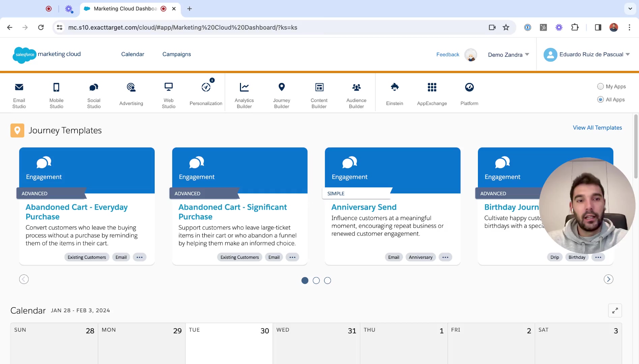Open the Calendar menu item

(x=132, y=54)
